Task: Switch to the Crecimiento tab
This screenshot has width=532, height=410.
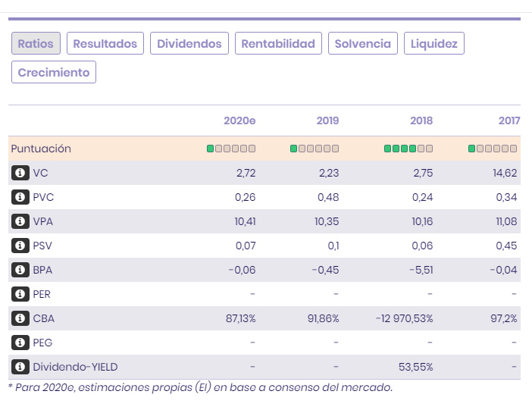Action: click(54, 72)
